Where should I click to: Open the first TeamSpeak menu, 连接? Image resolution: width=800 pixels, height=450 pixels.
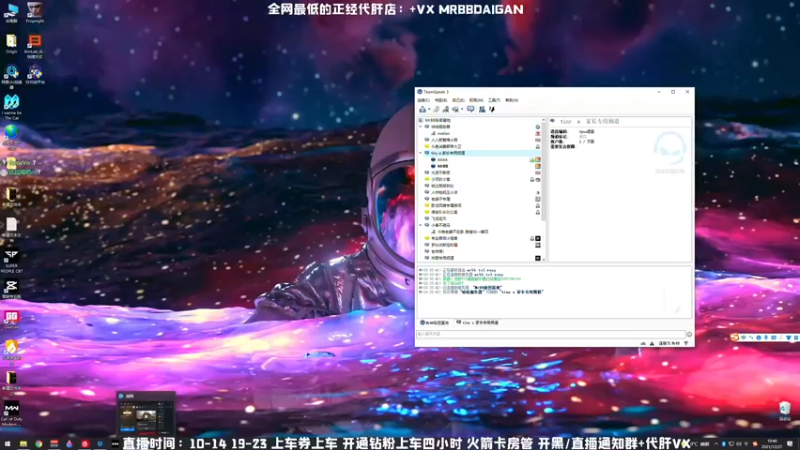(x=423, y=100)
